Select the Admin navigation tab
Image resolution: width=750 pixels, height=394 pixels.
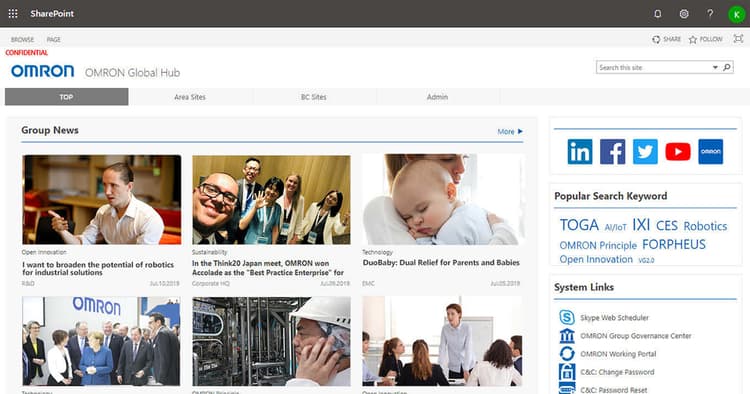pos(438,97)
